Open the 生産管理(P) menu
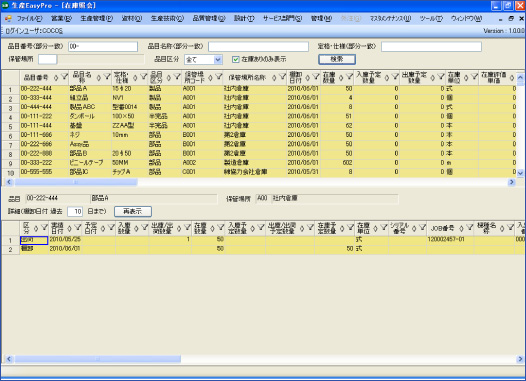The width and height of the screenshot is (526, 381). coord(97,18)
